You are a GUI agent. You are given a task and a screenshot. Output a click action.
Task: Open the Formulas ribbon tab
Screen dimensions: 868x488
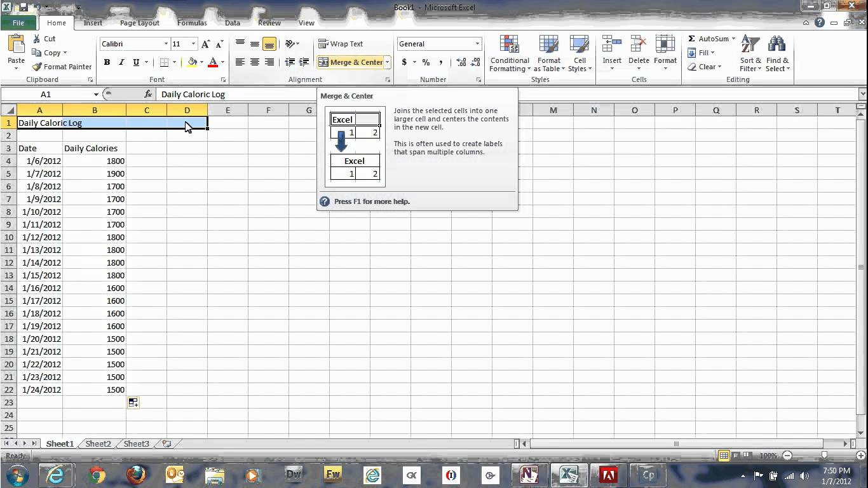point(192,23)
